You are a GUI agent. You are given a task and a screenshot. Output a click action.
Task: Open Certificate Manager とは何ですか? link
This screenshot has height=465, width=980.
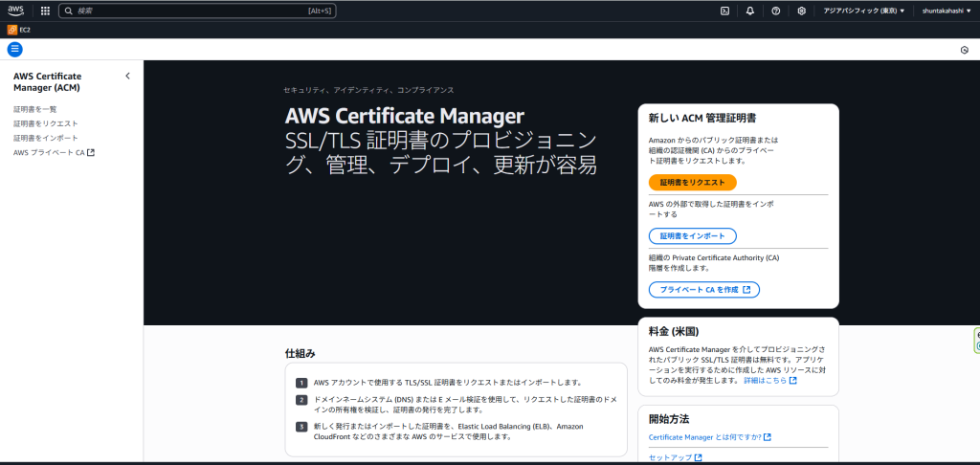710,437
